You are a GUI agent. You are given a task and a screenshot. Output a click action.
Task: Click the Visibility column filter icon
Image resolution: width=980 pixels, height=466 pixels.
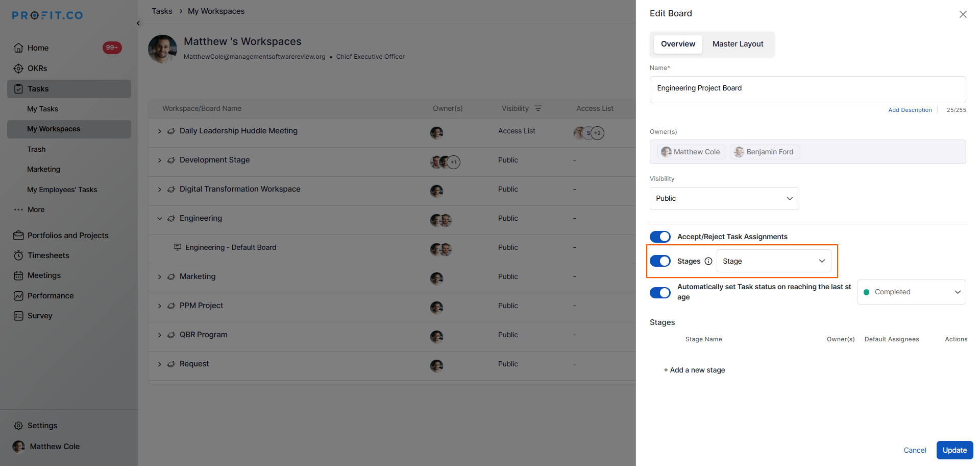pos(538,108)
